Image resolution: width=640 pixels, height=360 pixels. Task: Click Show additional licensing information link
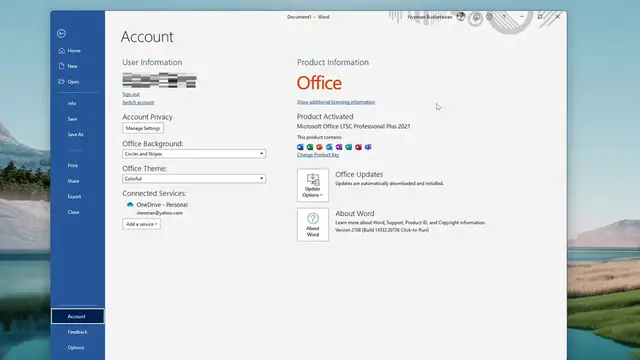tap(336, 102)
